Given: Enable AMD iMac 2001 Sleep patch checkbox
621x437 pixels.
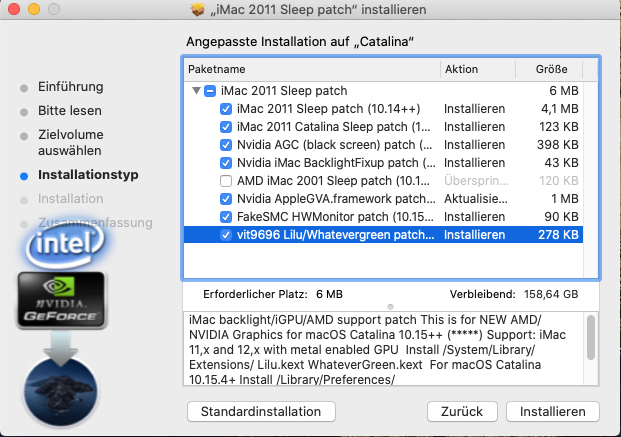Looking at the screenshot, I should pos(226,181).
